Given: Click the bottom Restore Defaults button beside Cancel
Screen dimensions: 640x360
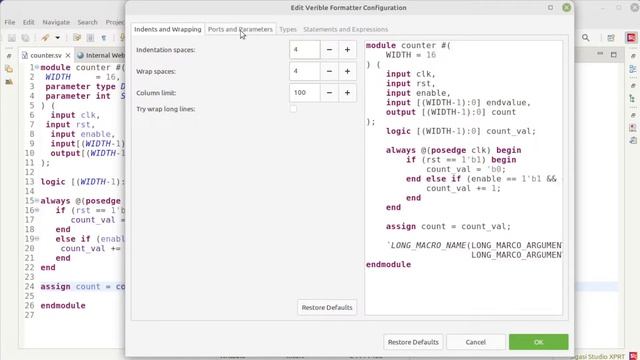Looking at the screenshot, I should pos(413,342).
